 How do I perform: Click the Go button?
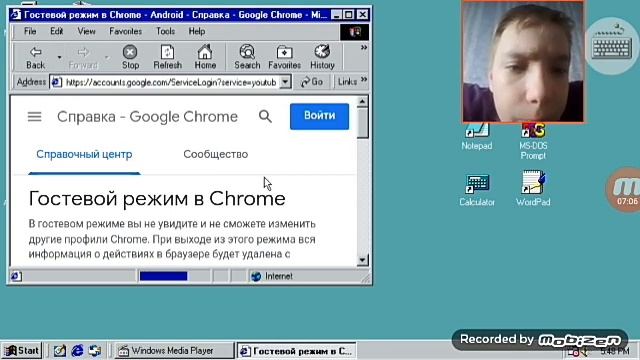tap(312, 82)
